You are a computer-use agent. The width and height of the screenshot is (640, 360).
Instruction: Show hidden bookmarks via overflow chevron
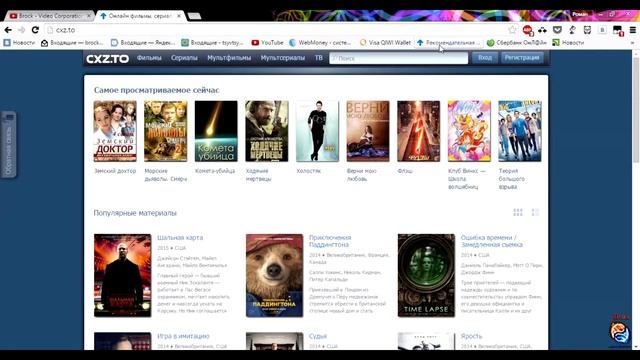click(633, 42)
